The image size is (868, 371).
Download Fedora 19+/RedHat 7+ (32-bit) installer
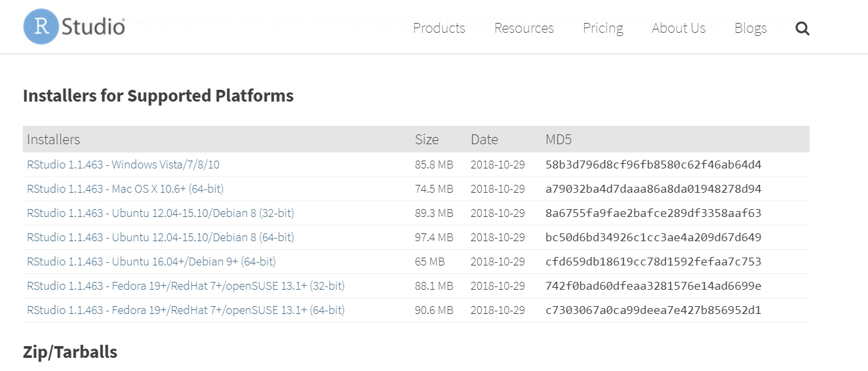pyautogui.click(x=186, y=286)
